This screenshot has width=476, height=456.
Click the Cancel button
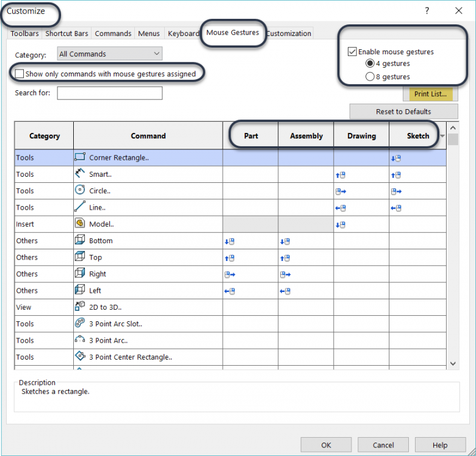383,445
